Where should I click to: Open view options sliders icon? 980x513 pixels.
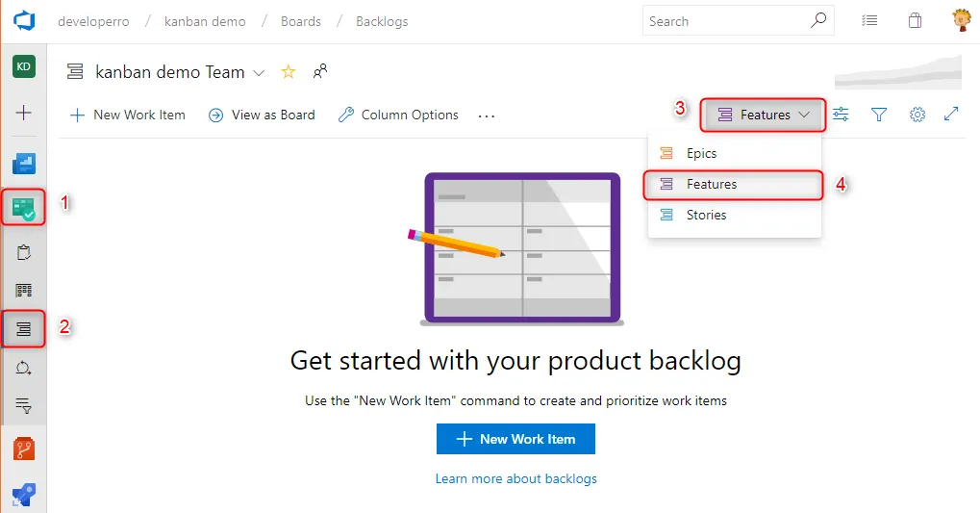tap(841, 115)
